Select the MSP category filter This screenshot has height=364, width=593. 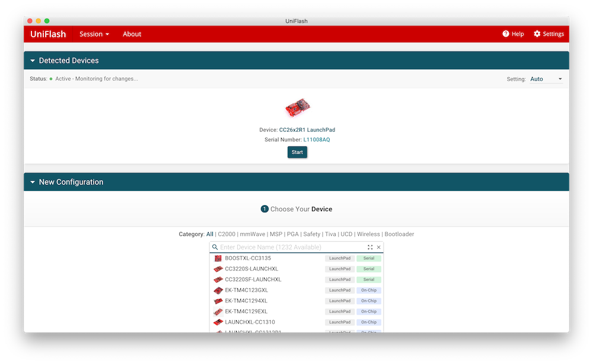coord(276,234)
